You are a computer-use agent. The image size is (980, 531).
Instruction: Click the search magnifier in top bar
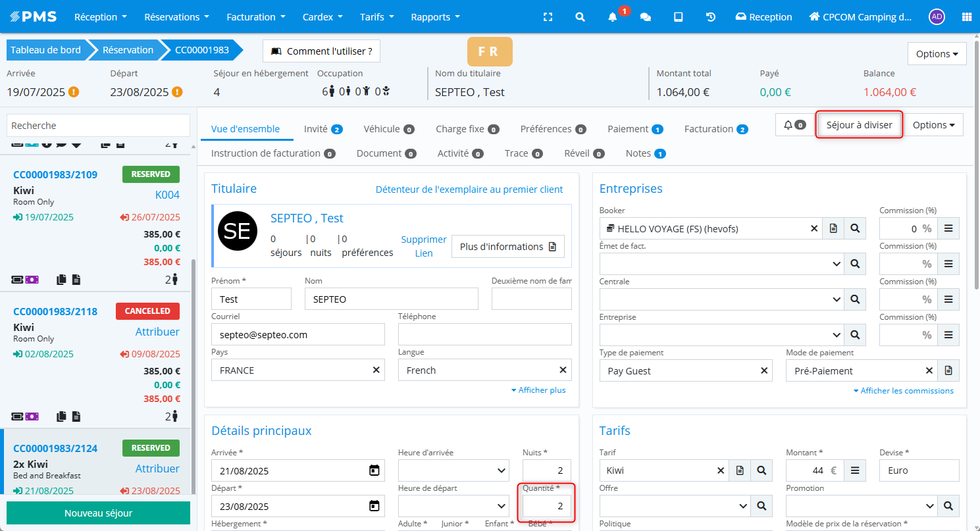point(580,17)
